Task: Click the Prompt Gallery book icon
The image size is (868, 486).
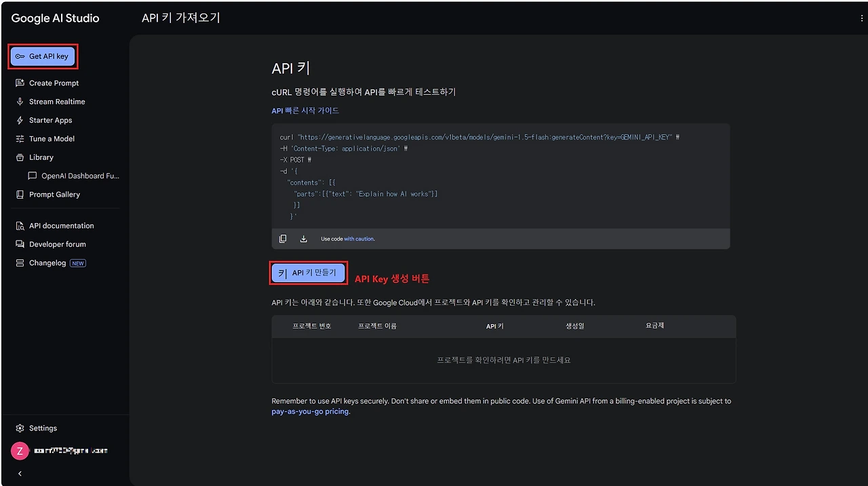Action: point(20,195)
